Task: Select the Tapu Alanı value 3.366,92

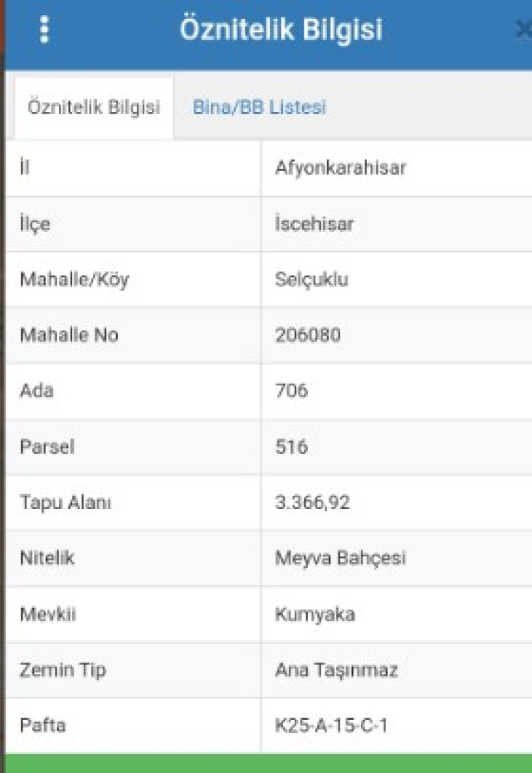Action: tap(312, 502)
